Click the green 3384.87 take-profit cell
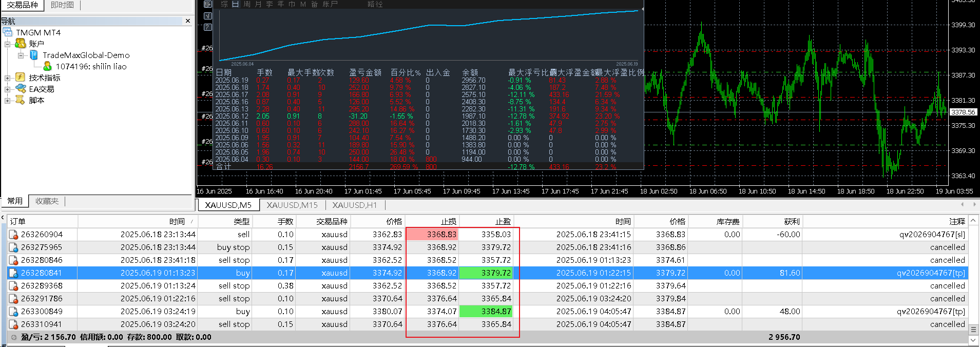Screen dimensions: 980x347 (486, 311)
